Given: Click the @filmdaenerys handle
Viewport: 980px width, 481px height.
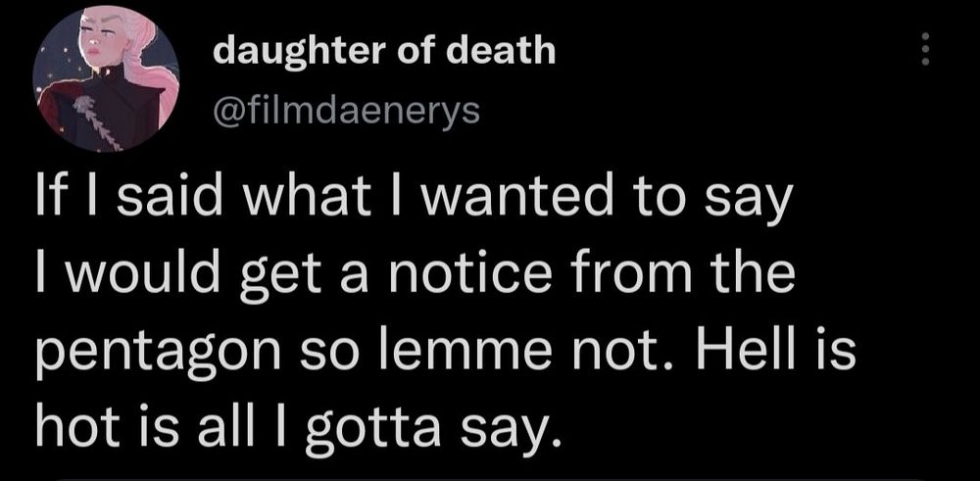Looking at the screenshot, I should click(347, 113).
